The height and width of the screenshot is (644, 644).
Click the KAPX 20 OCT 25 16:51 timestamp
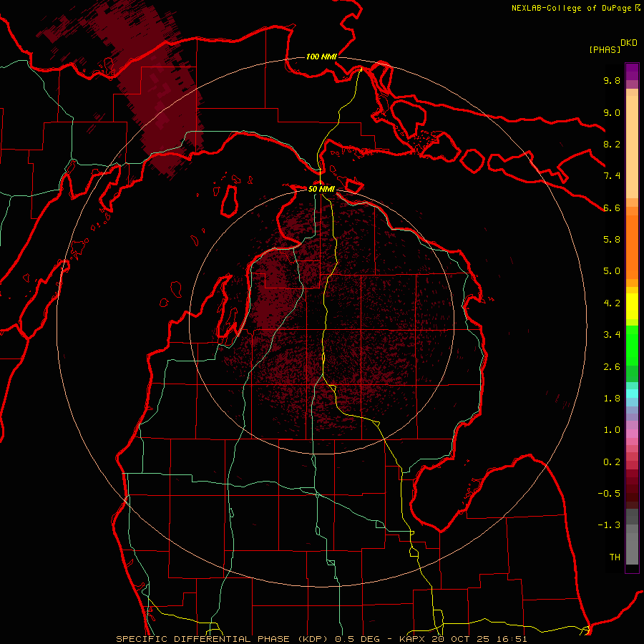tap(463, 639)
